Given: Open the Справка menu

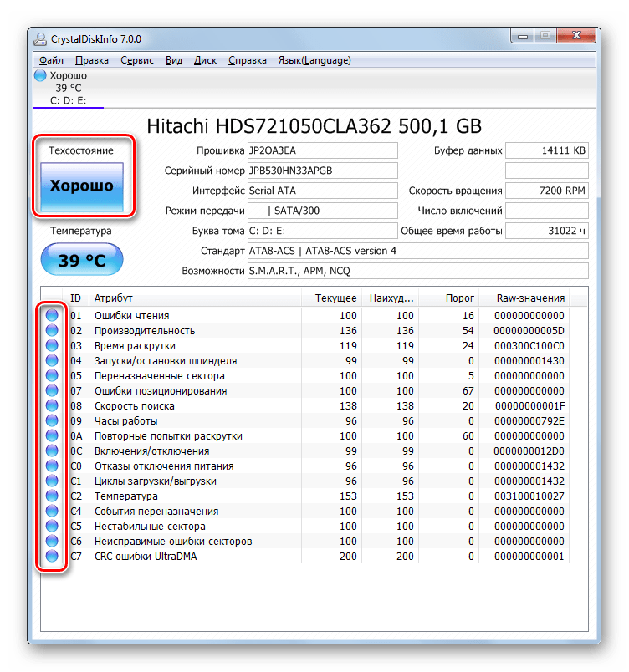Looking at the screenshot, I should tap(248, 60).
